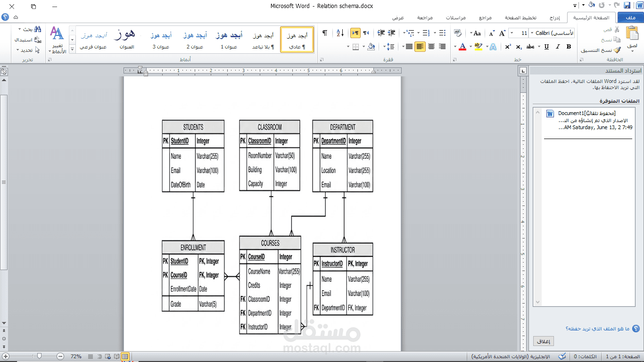Expand the highlight color dropdown arrow
The image size is (644, 362).
tap(471, 47)
